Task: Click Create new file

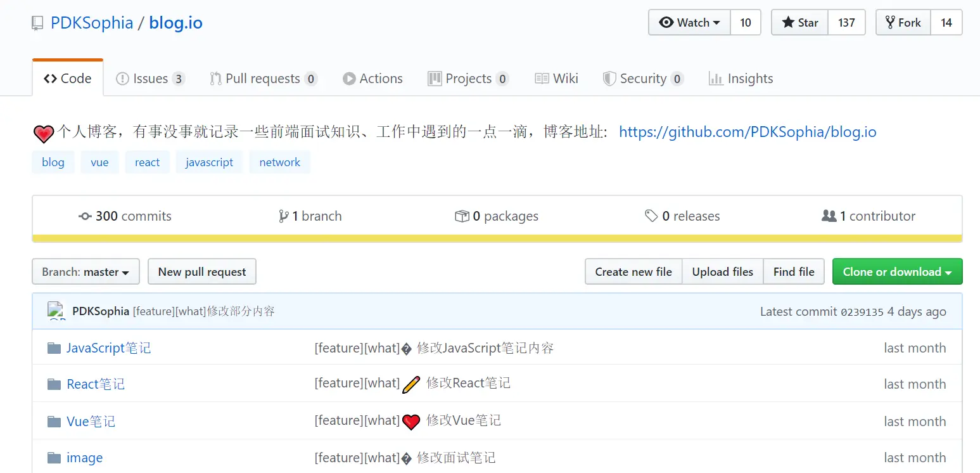Action: click(633, 271)
